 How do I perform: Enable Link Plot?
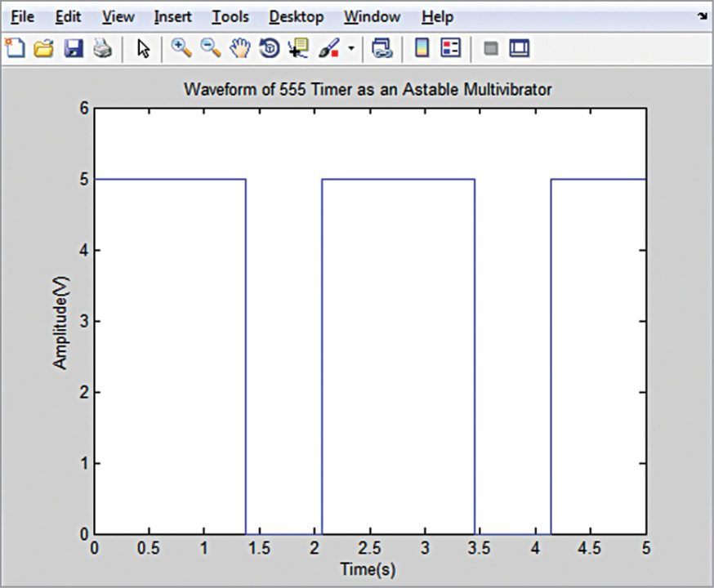click(x=383, y=48)
